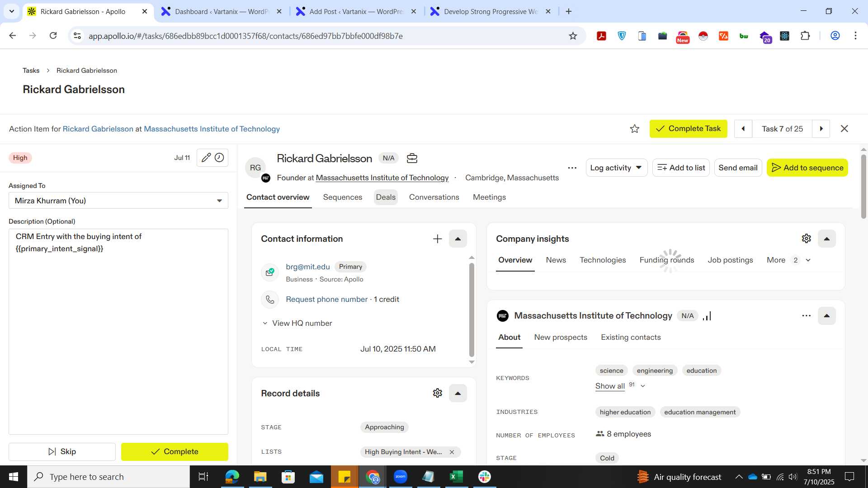Open Excel from the taskbar
Viewport: 868px width, 488px height.
pos(457,477)
